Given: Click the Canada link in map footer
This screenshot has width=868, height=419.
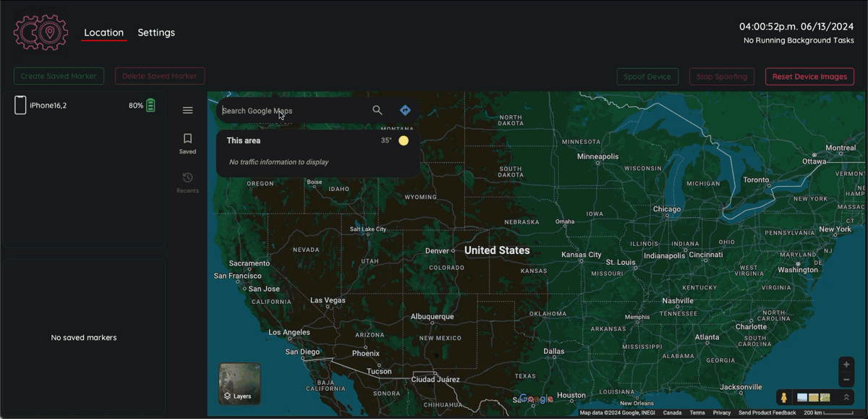Looking at the screenshot, I should point(673,413).
